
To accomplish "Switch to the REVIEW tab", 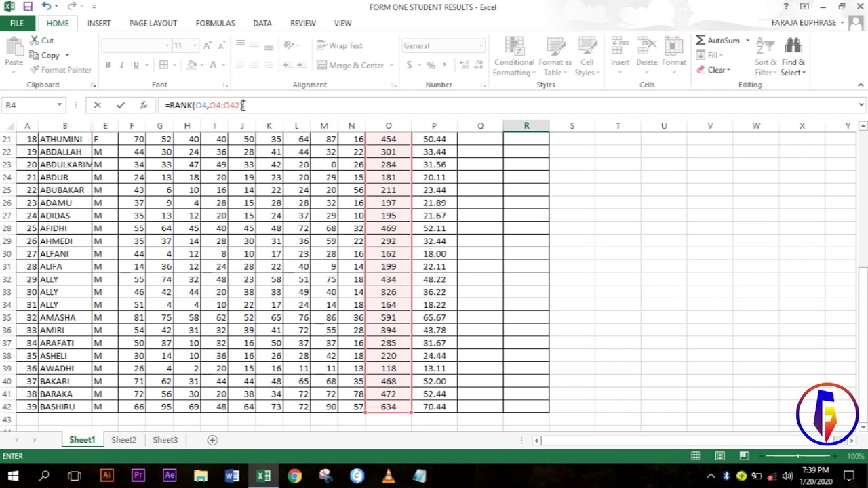I will point(303,23).
